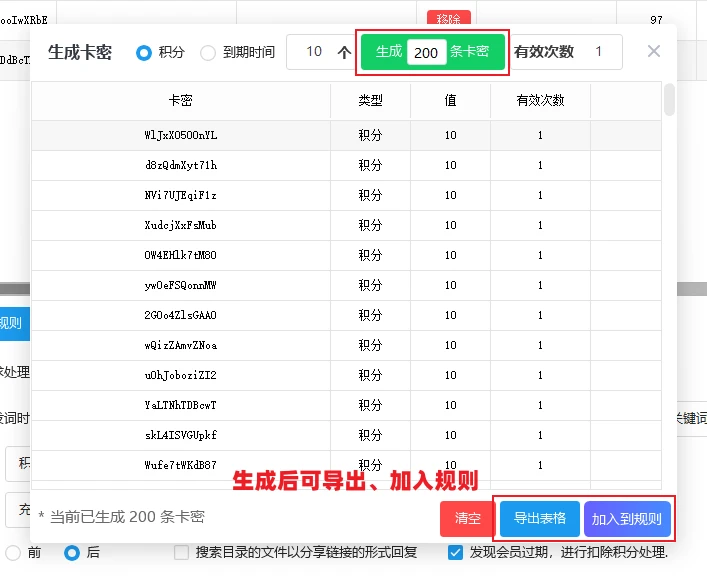Select the row with code WlJxXO5O0nYL
The width and height of the screenshot is (707, 579).
point(181,135)
